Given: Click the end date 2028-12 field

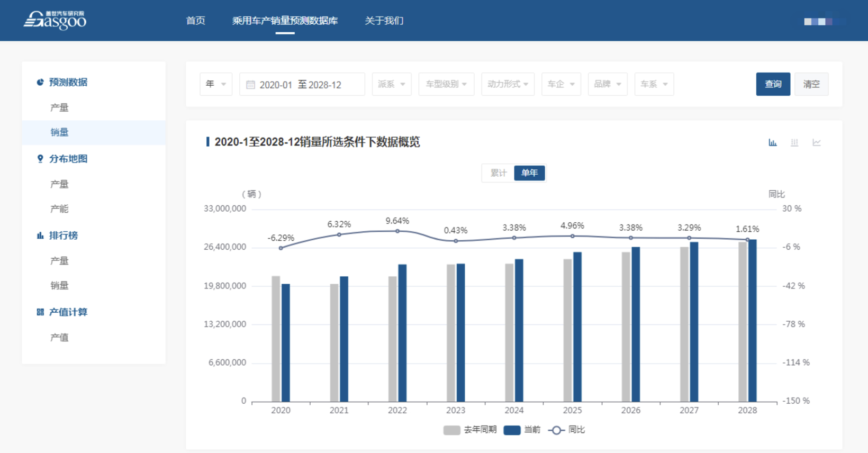Looking at the screenshot, I should click(325, 85).
